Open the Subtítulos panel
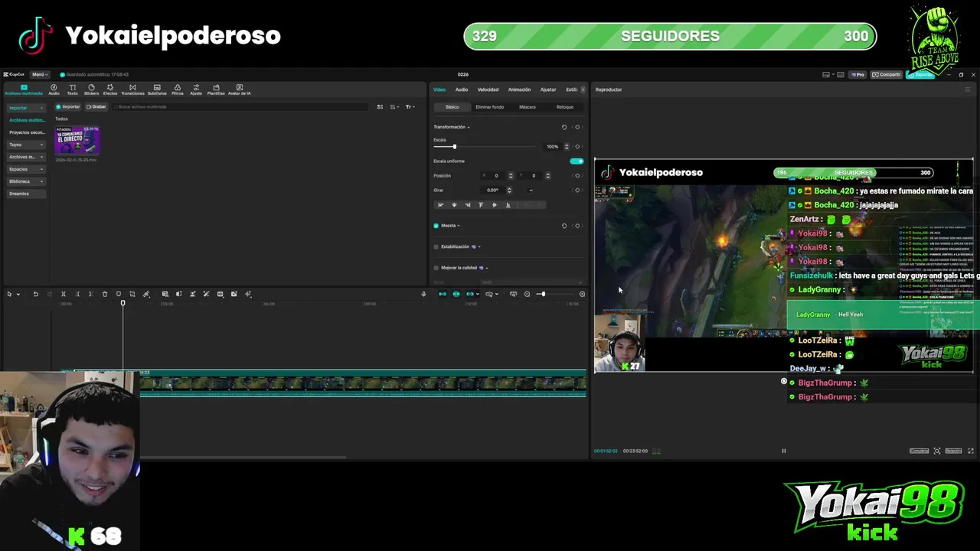Screen dimensions: 980x551 tap(157, 90)
